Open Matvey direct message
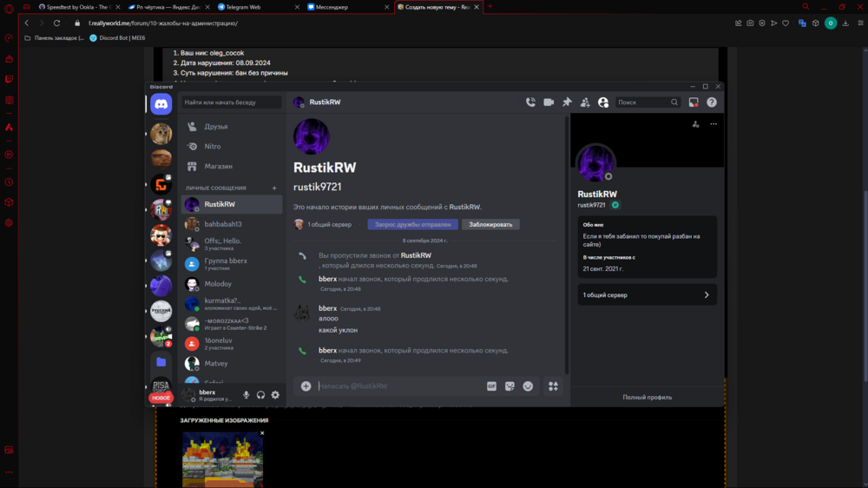 pyautogui.click(x=232, y=363)
